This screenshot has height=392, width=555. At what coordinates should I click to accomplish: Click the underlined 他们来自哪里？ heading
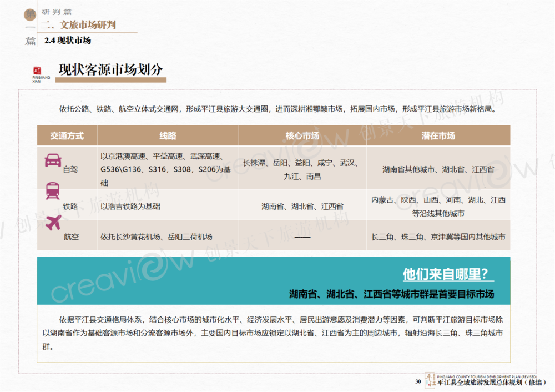(447, 274)
